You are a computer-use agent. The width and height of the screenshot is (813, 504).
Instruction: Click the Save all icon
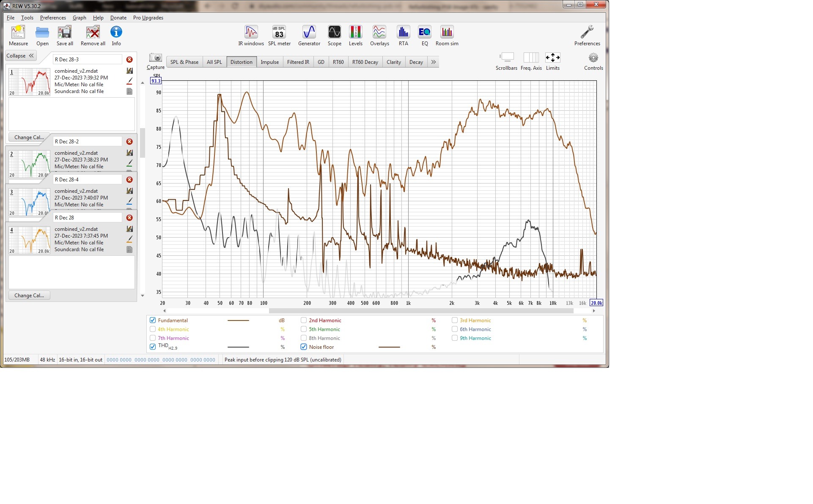point(65,36)
